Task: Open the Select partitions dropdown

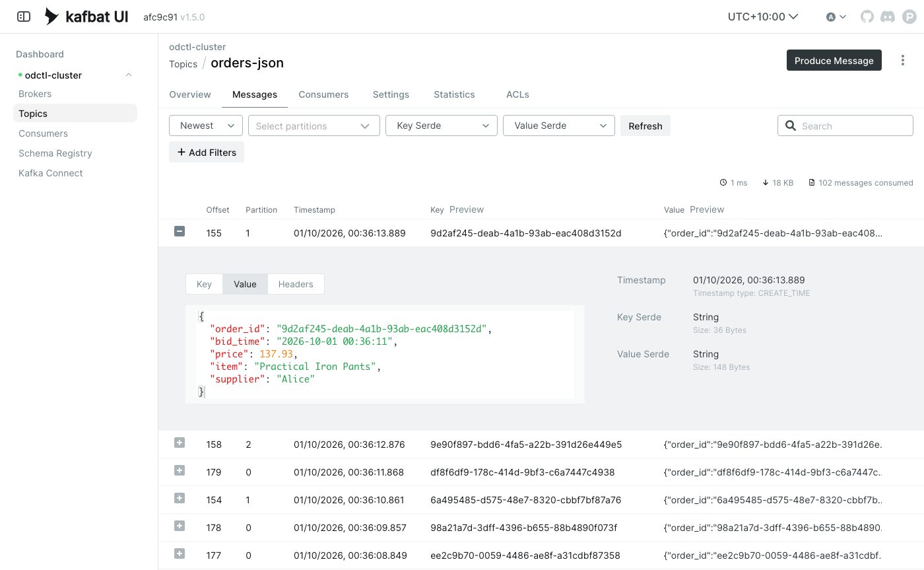Action: (314, 125)
